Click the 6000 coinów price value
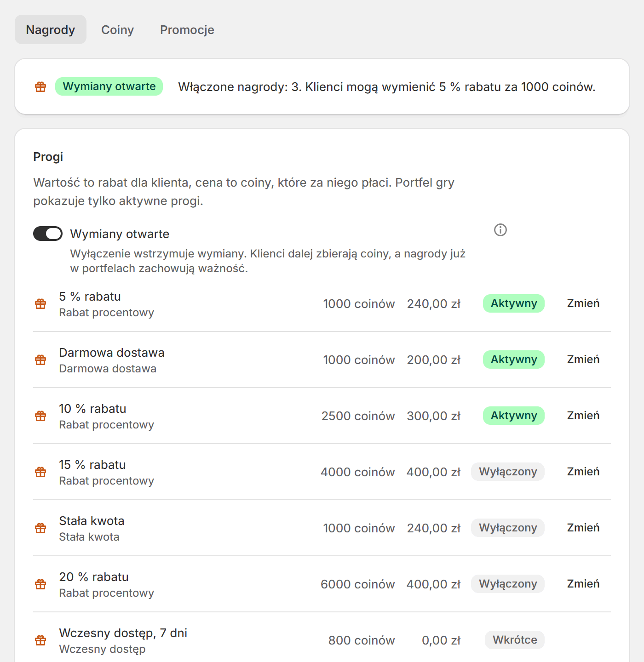 click(357, 584)
